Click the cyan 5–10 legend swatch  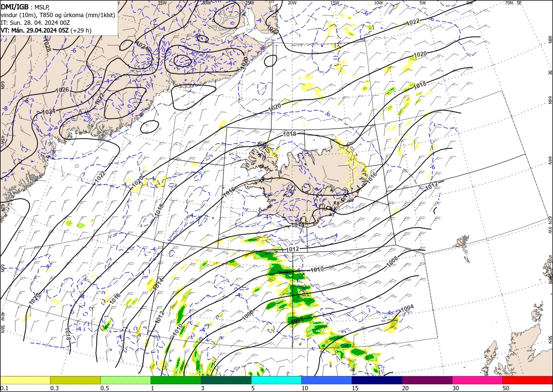coord(276,380)
